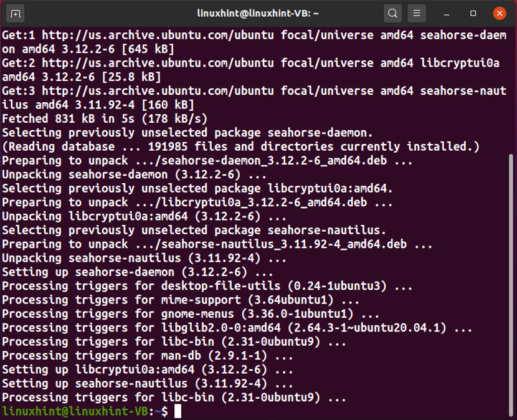Viewport: 517px width, 420px height.
Task: Click the vertical scrollbar handle
Action: pyautogui.click(x=511, y=285)
